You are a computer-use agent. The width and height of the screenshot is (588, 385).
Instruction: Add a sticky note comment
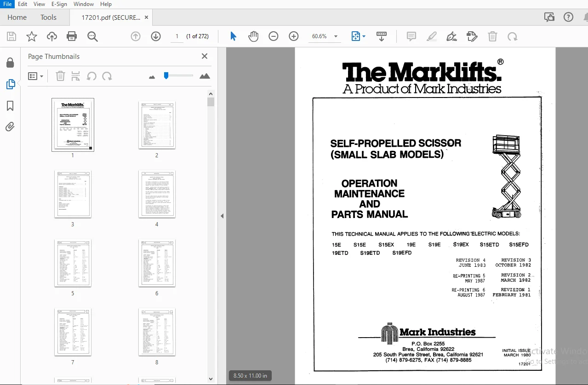pos(411,36)
